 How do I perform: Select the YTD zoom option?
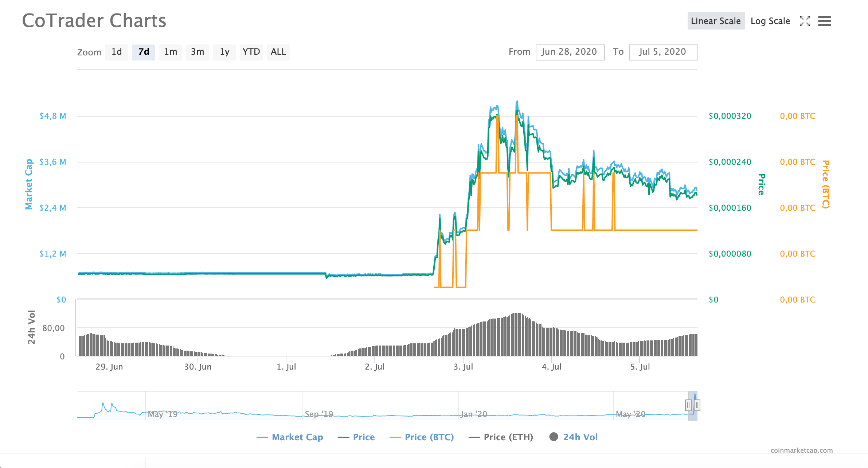pos(251,52)
